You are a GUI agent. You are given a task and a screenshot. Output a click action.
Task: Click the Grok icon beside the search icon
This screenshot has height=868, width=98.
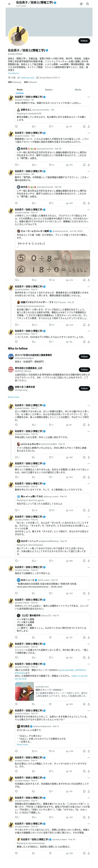[x=81, y=4]
